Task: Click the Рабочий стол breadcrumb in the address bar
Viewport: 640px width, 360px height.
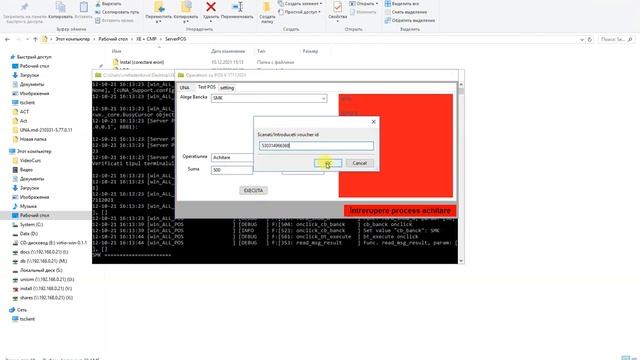Action: (x=113, y=39)
